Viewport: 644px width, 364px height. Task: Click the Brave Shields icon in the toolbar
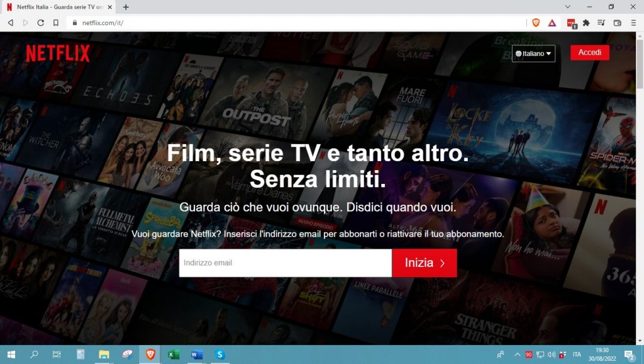tap(536, 23)
